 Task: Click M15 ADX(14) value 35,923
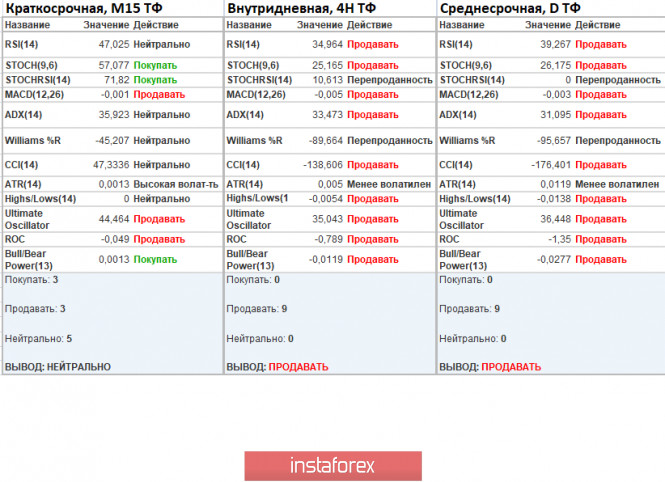coord(114,115)
